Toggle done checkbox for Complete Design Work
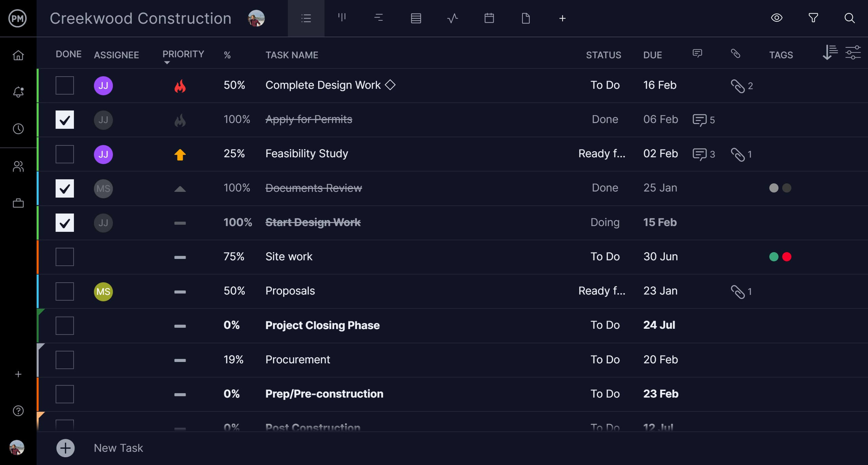 [64, 85]
